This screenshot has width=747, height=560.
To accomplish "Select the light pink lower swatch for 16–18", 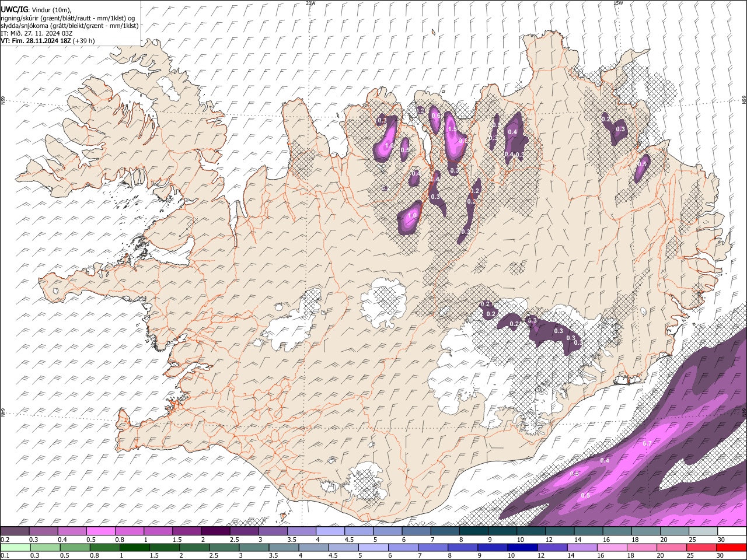I will tap(612, 547).
